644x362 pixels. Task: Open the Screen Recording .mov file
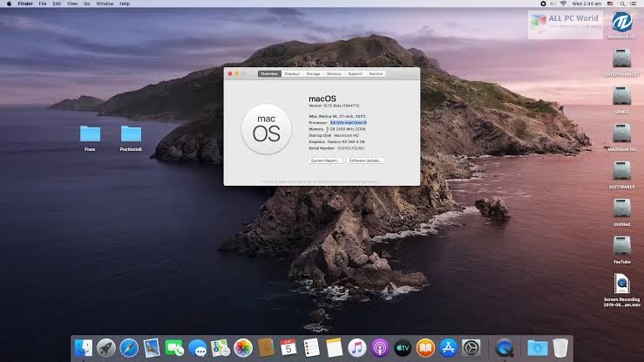(x=621, y=285)
